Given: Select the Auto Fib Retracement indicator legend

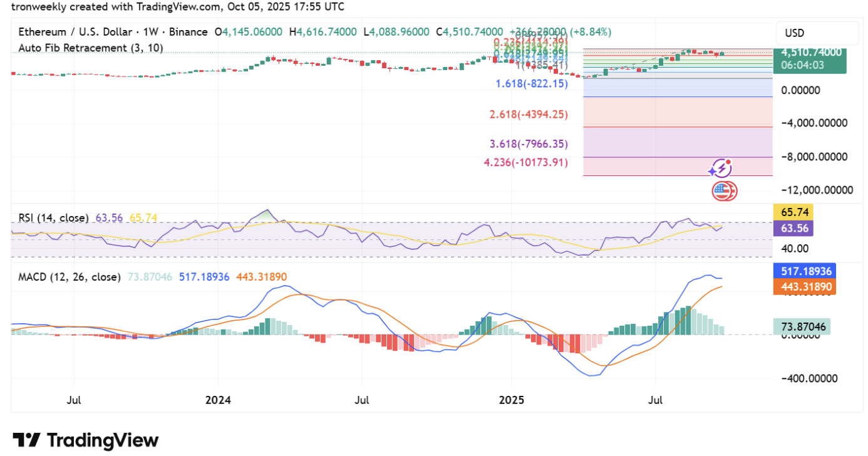Looking at the screenshot, I should 91,48.
